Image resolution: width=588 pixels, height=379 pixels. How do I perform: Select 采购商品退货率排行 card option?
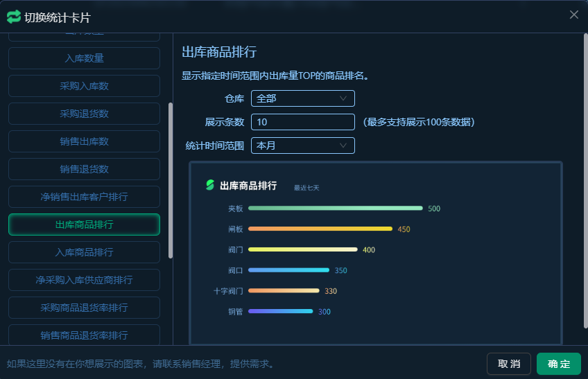84,308
